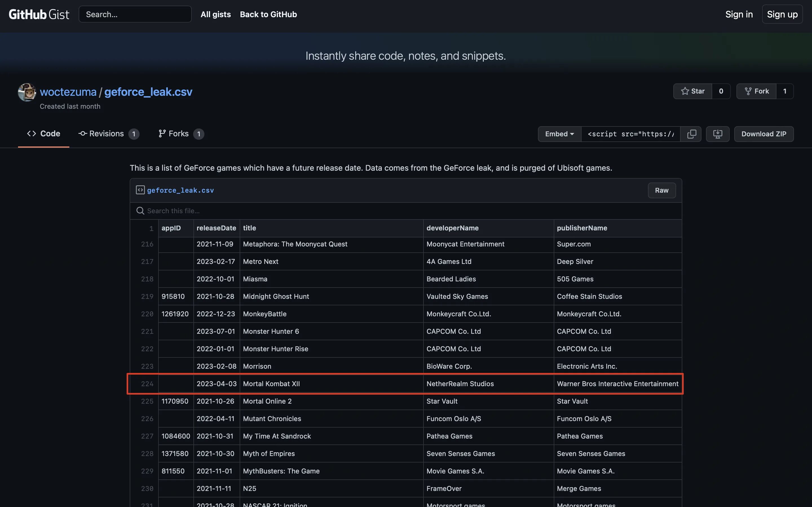Image resolution: width=812 pixels, height=507 pixels.
Task: Click the All gists link
Action: point(215,14)
